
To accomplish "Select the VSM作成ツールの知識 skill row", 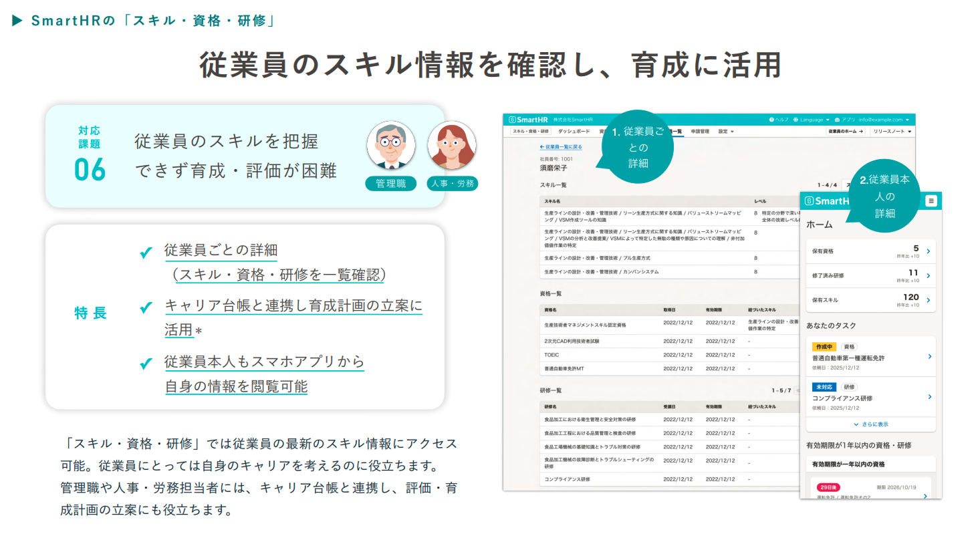I will (671, 216).
